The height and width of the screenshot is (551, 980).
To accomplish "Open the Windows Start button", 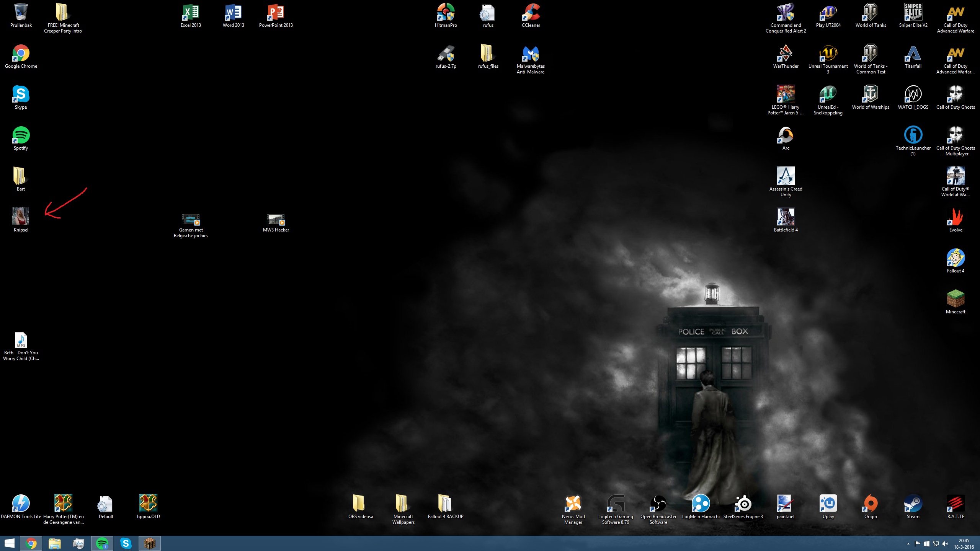I will coord(10,543).
